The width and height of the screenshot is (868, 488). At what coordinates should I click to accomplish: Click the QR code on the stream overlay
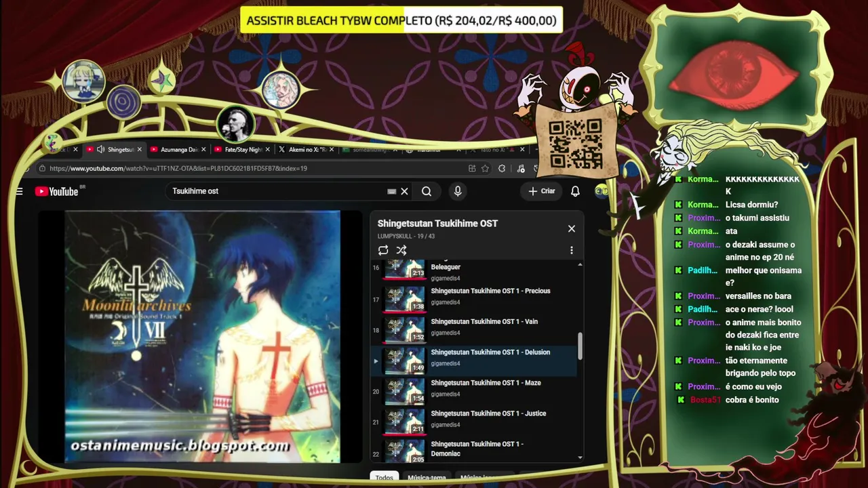pyautogui.click(x=575, y=144)
